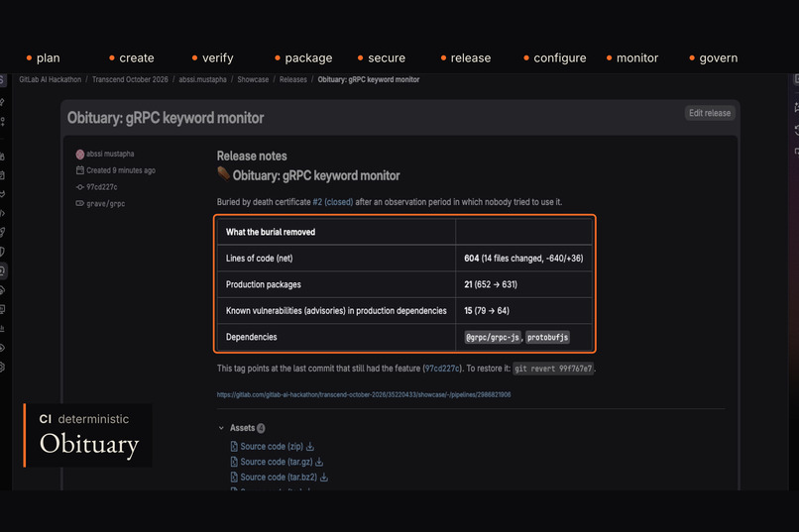799x532 pixels.
Task: Download Source code (tar.bz2) link
Action: click(279, 478)
